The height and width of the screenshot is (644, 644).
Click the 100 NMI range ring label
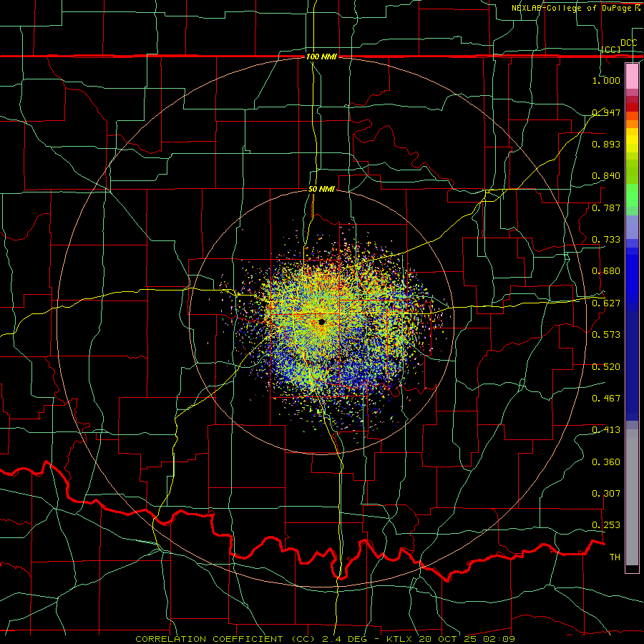[x=321, y=57]
